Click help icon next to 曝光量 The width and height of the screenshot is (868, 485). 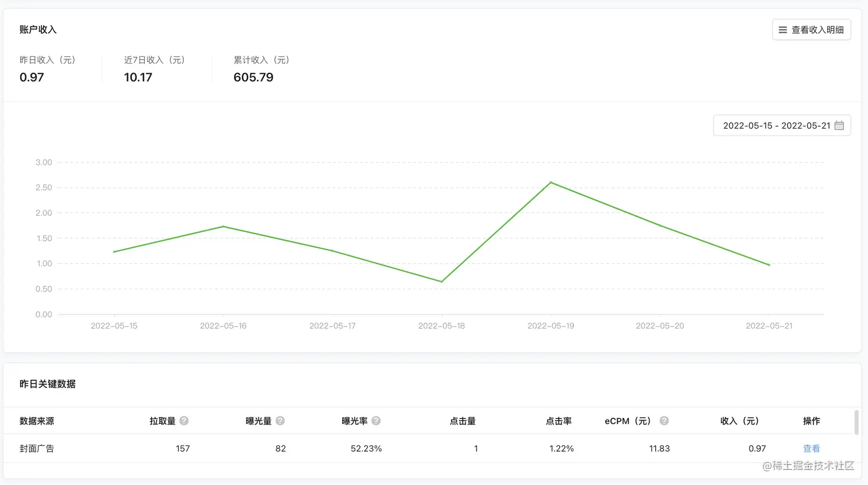click(x=280, y=421)
